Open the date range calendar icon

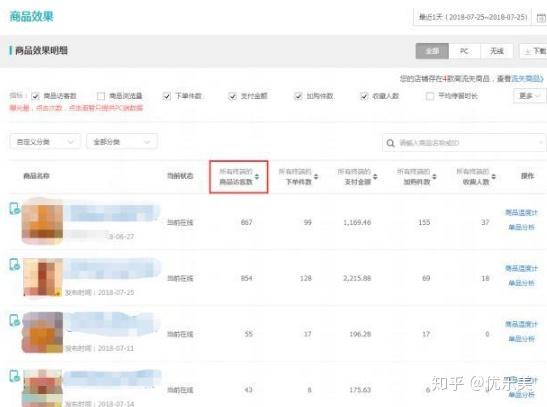(x=541, y=17)
